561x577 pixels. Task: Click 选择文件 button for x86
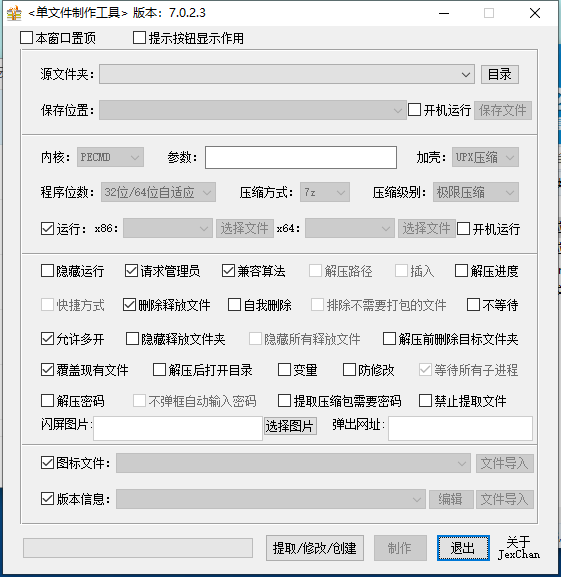245,228
